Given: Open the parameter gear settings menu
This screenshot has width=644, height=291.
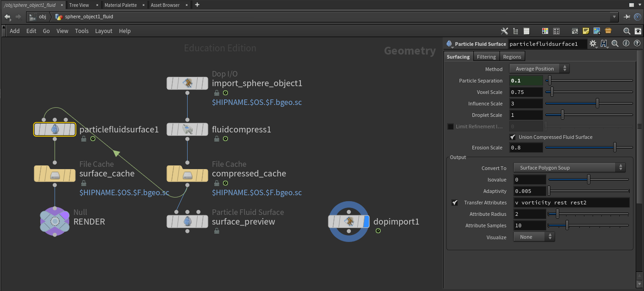Looking at the screenshot, I should coord(593,44).
